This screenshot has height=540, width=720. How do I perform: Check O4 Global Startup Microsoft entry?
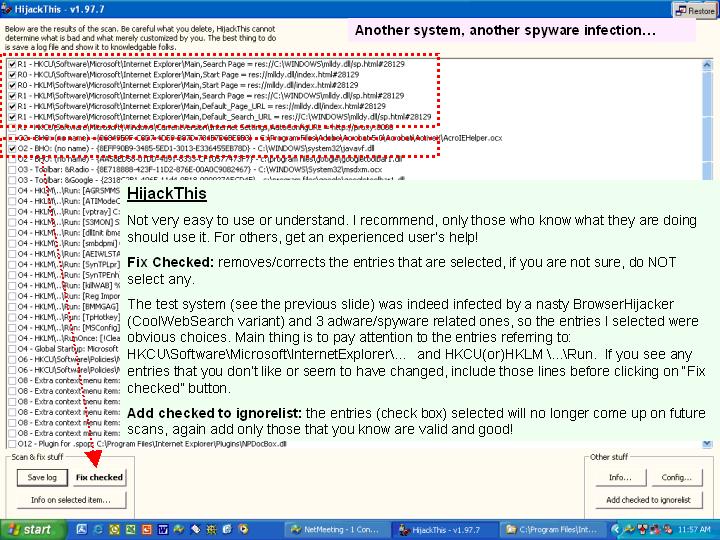12,349
